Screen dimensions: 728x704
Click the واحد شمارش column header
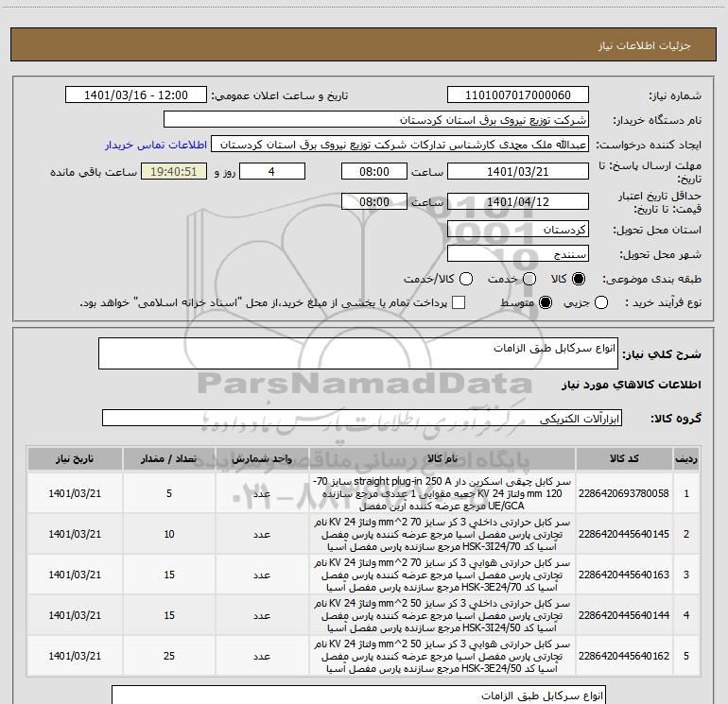click(262, 459)
